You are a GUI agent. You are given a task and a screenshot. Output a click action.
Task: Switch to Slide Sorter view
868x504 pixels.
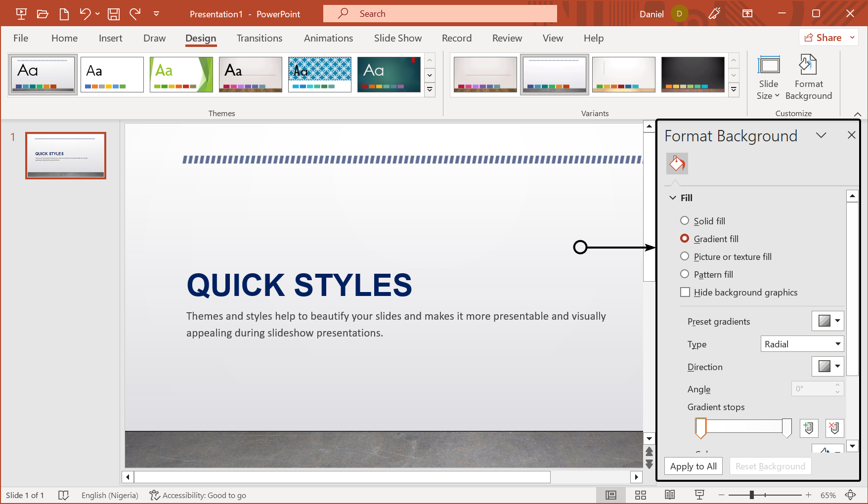coord(640,495)
